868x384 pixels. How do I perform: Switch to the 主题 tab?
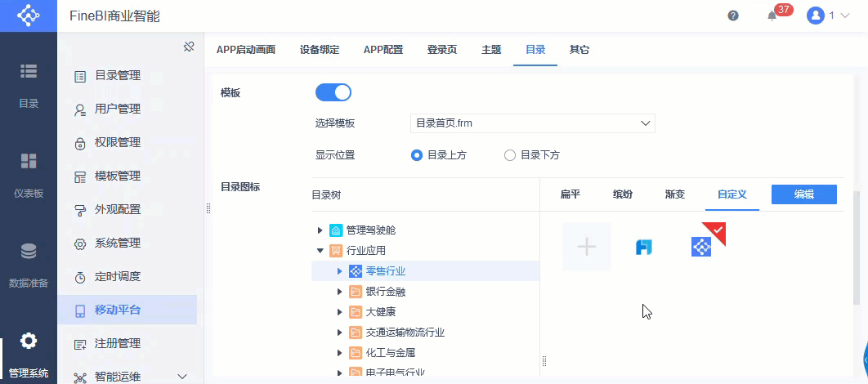pos(491,50)
